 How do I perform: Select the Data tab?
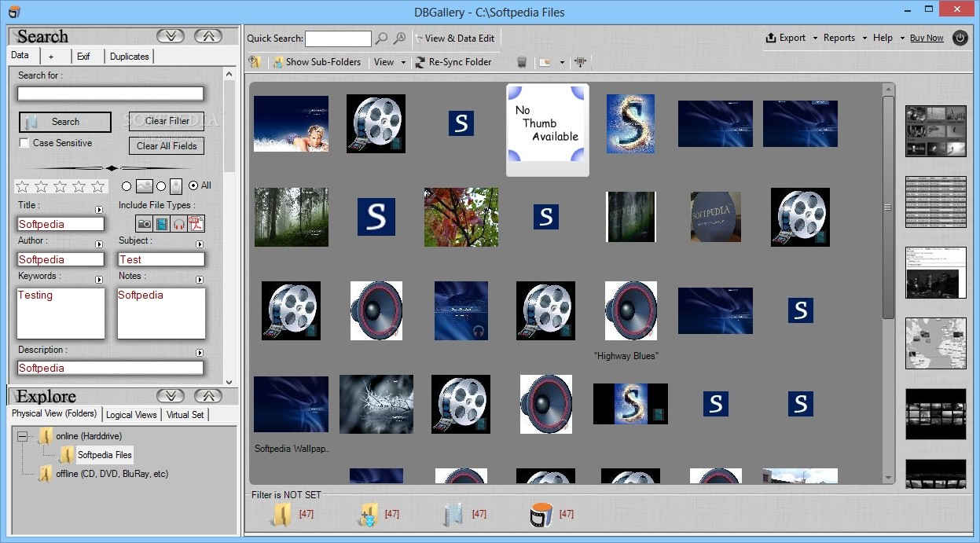pos(20,56)
